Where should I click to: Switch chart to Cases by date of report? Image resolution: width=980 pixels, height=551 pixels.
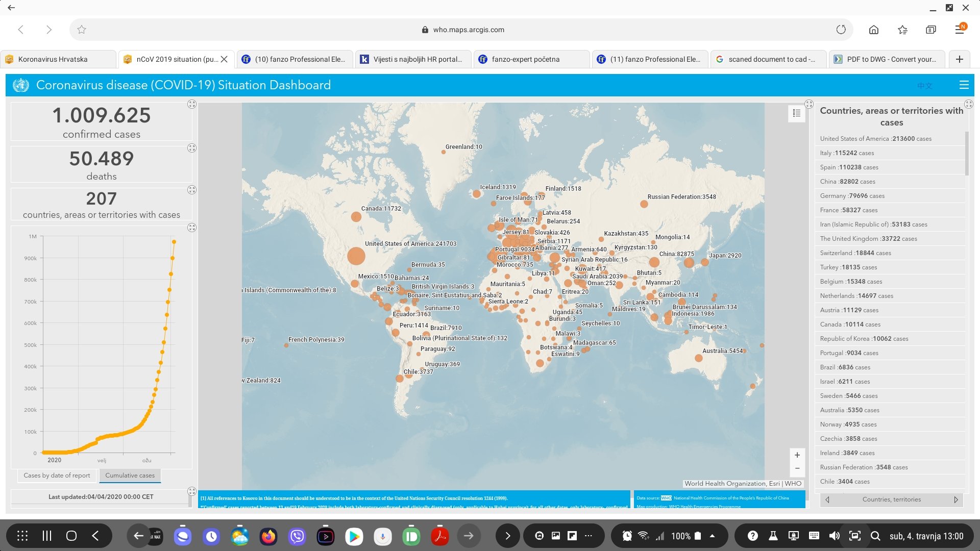(57, 475)
